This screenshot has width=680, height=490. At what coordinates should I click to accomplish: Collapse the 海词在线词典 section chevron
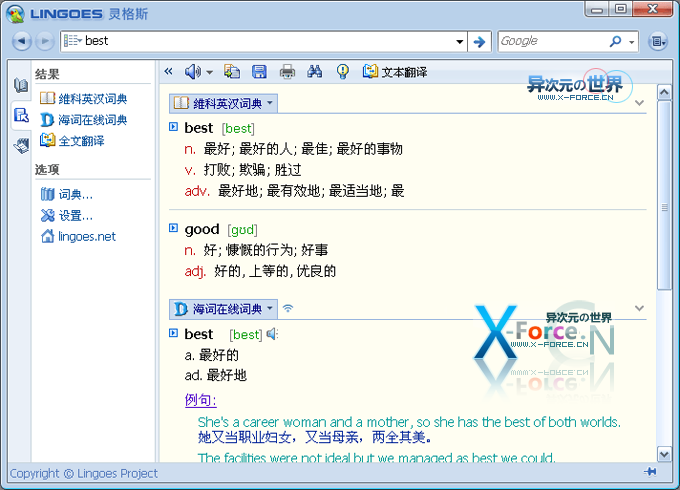pos(639,308)
